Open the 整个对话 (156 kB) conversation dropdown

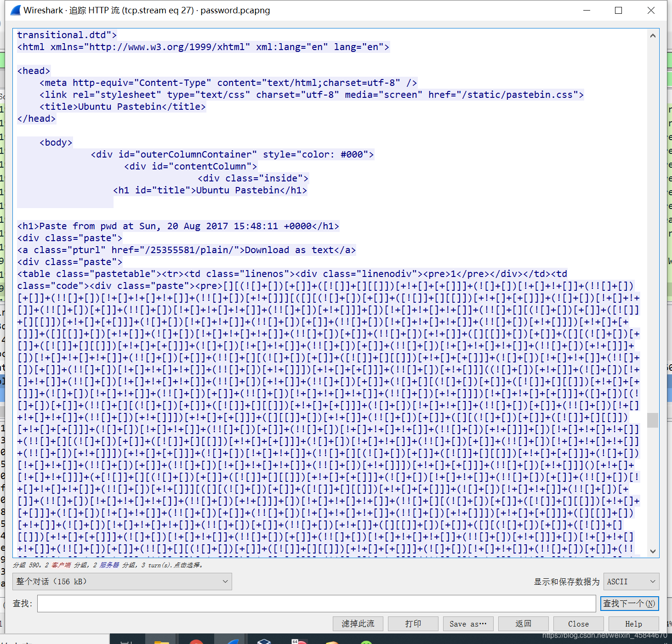tap(122, 582)
